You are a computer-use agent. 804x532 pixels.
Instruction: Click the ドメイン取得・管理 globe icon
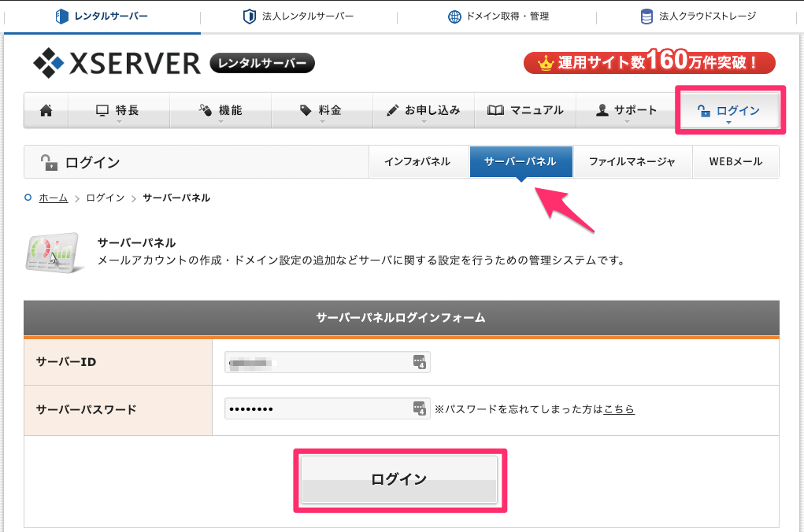pos(455,17)
